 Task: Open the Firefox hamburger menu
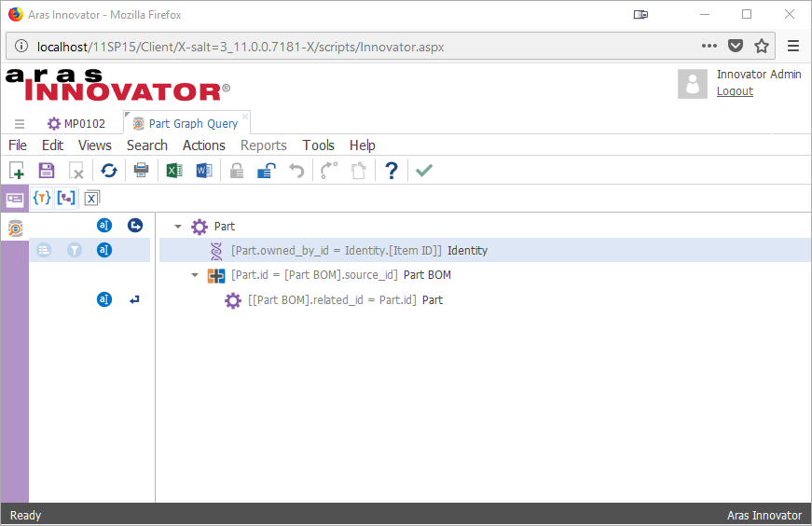click(x=793, y=46)
